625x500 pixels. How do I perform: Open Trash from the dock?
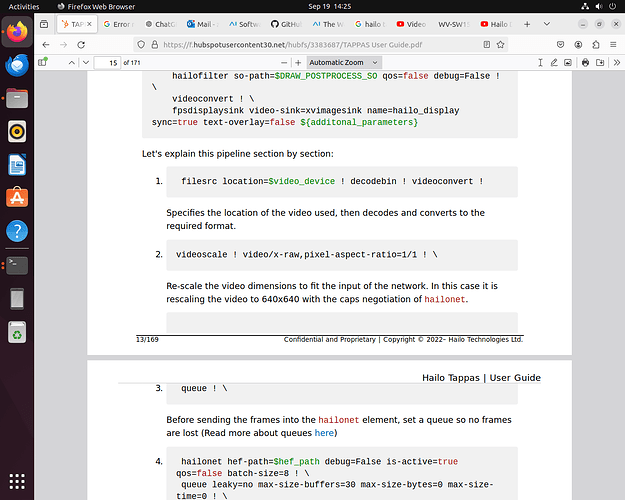(17, 333)
